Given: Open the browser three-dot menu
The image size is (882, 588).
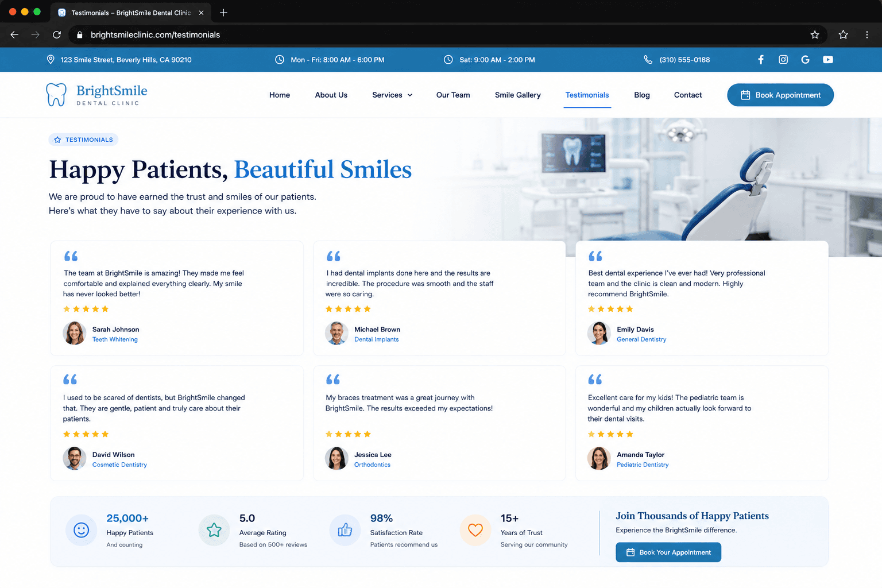Looking at the screenshot, I should pos(867,35).
